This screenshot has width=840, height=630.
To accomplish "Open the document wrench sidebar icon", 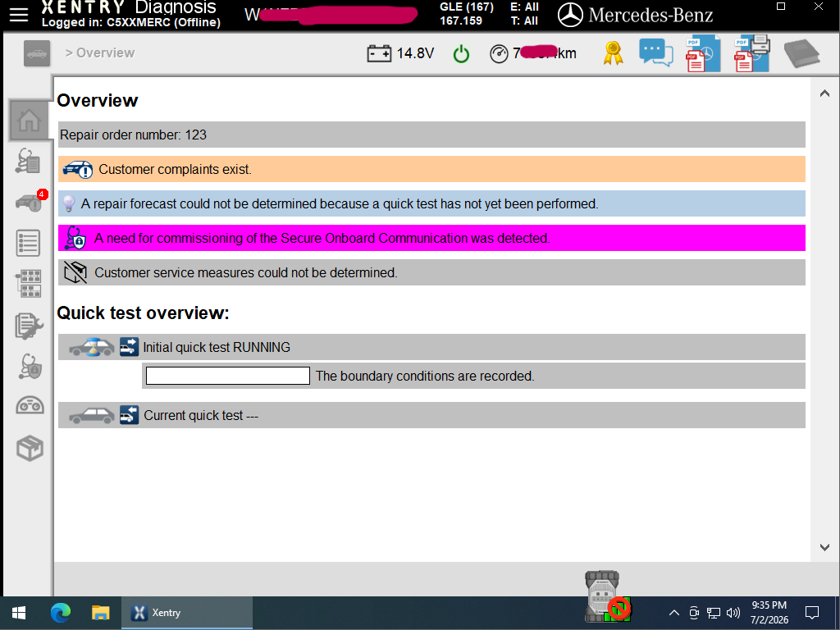I will [x=29, y=326].
